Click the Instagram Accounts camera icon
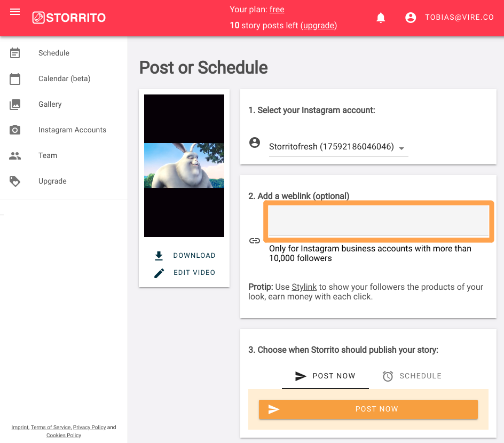 [15, 130]
